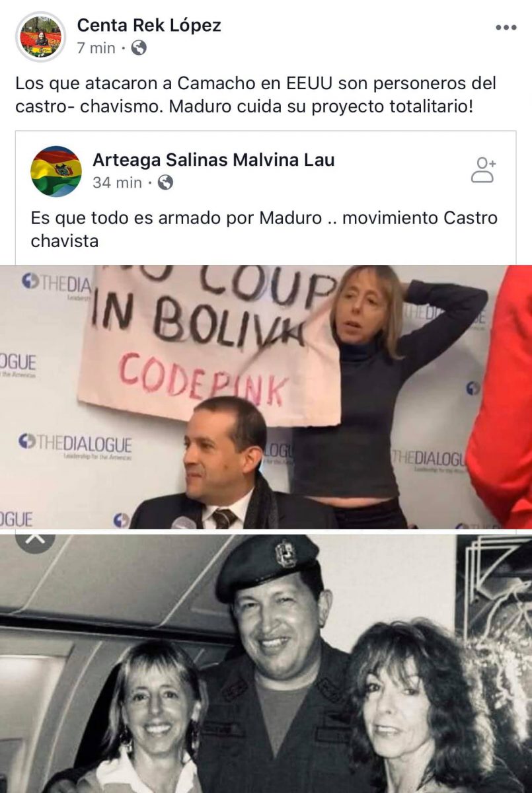Tap the round X button over the bottom photo
Image resolution: width=532 pixels, height=793 pixels.
pyautogui.click(x=34, y=541)
